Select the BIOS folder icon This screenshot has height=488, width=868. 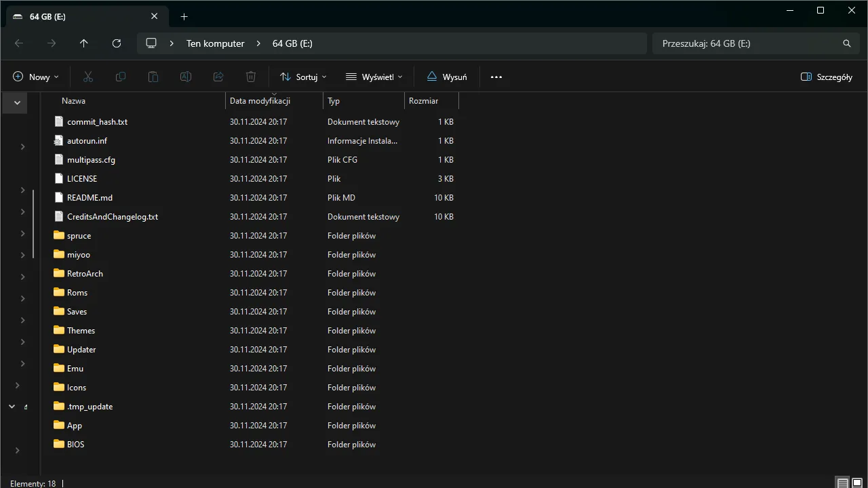click(x=59, y=445)
